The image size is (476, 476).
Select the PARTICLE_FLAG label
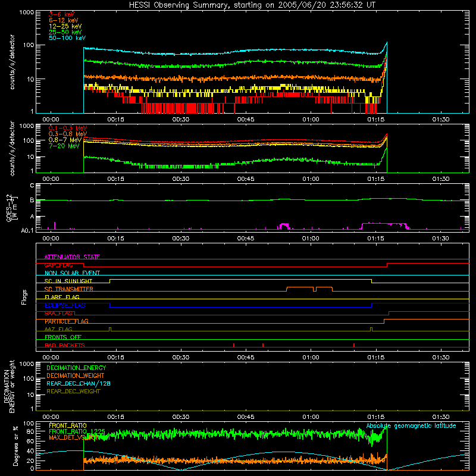tap(67, 321)
